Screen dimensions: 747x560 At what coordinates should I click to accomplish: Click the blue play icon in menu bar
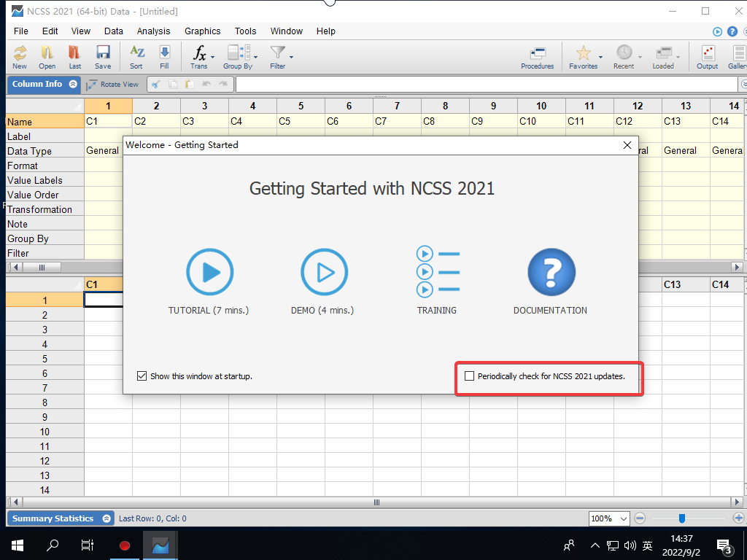717,31
